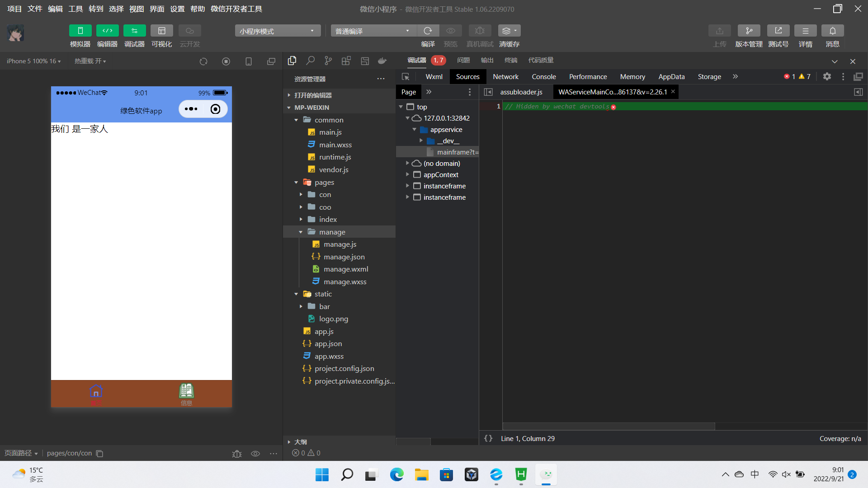The width and height of the screenshot is (868, 488).
Task: Open Microsoft Edge from the taskbar
Action: [396, 475]
